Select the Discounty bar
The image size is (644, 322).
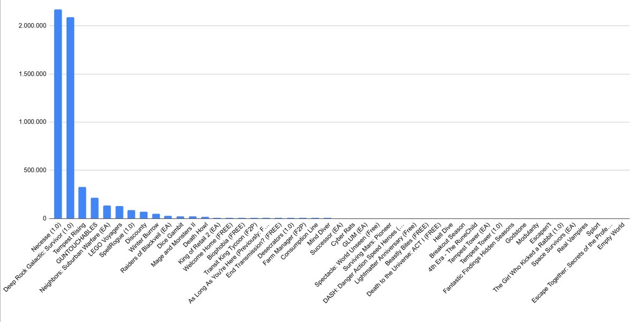143,215
